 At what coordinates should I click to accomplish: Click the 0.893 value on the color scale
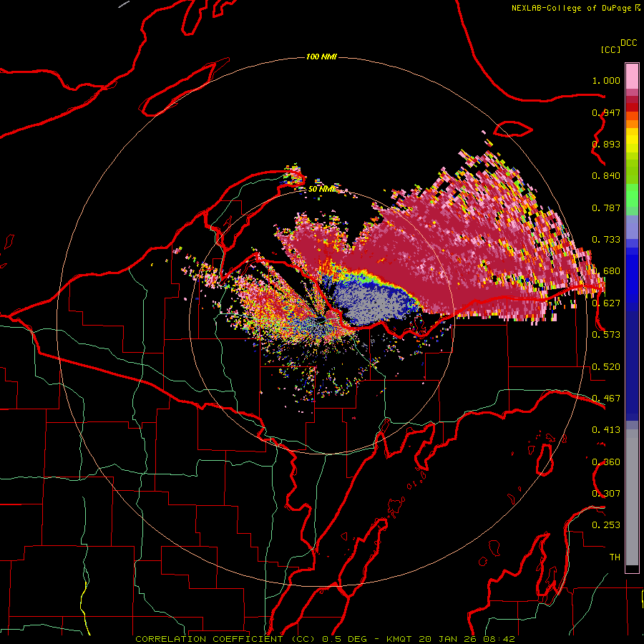(606, 144)
